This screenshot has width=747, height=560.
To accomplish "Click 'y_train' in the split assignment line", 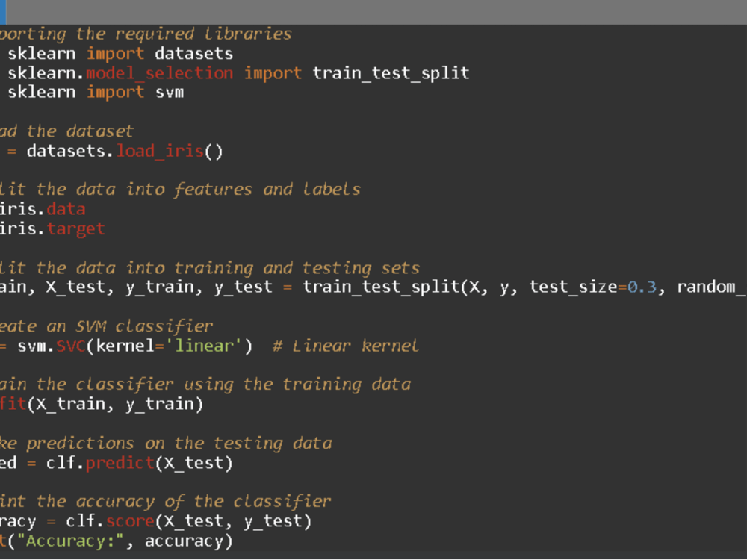I will (160, 287).
